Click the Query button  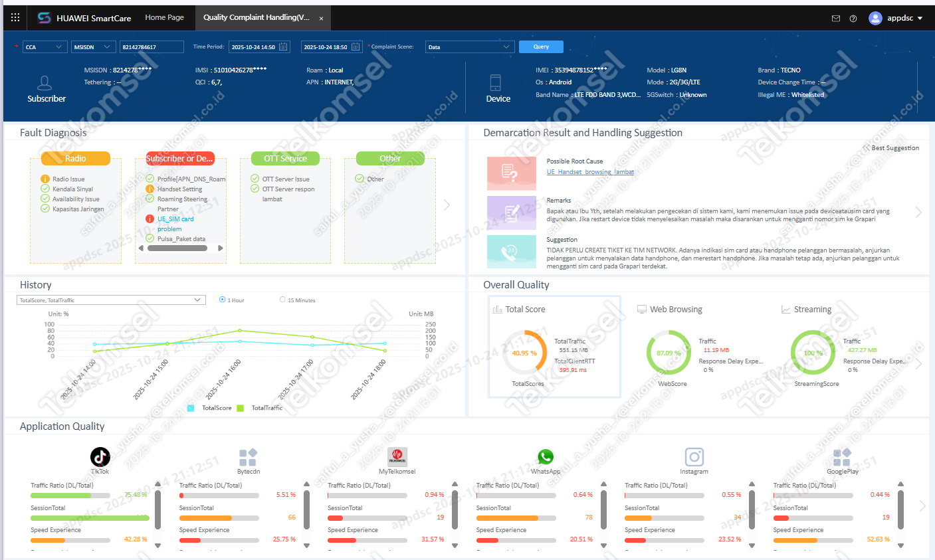point(541,47)
